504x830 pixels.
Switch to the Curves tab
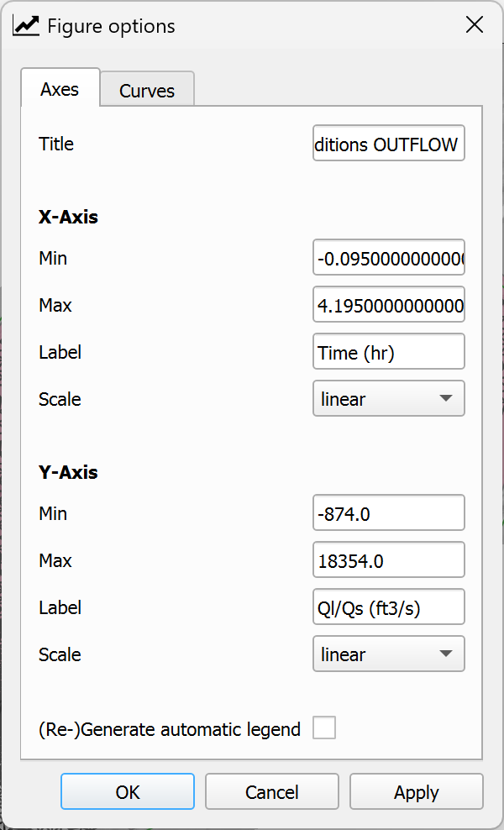[147, 91]
